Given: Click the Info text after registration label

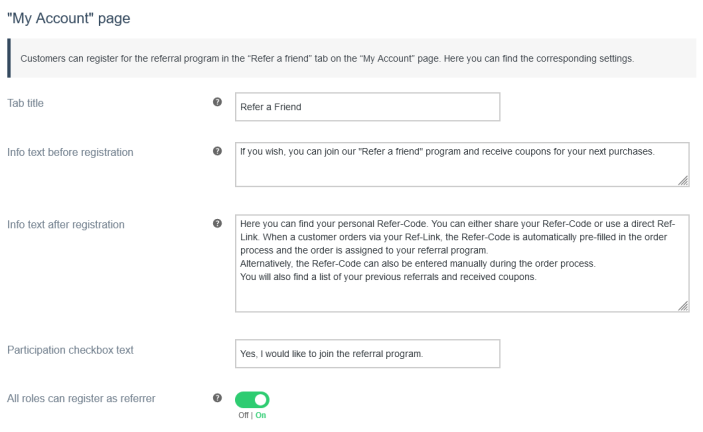Looking at the screenshot, I should tap(66, 225).
